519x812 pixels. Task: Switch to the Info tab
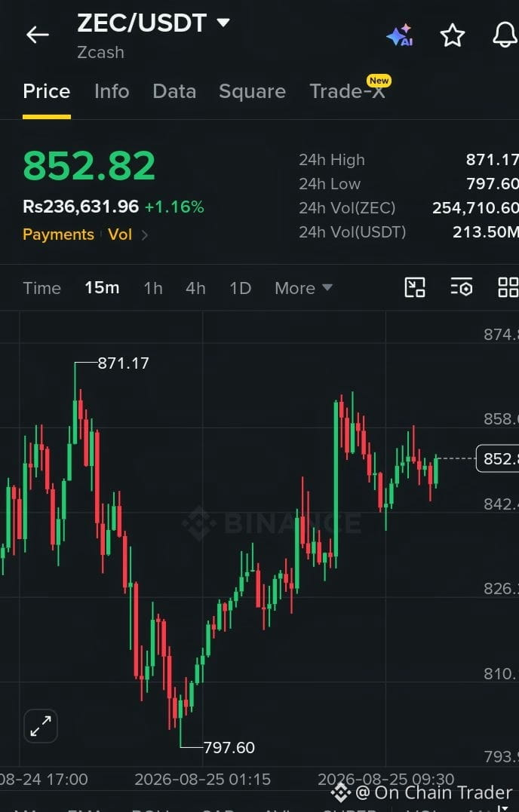(112, 92)
